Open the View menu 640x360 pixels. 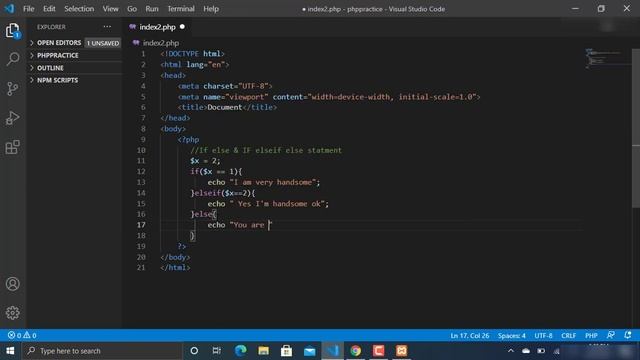[110, 9]
